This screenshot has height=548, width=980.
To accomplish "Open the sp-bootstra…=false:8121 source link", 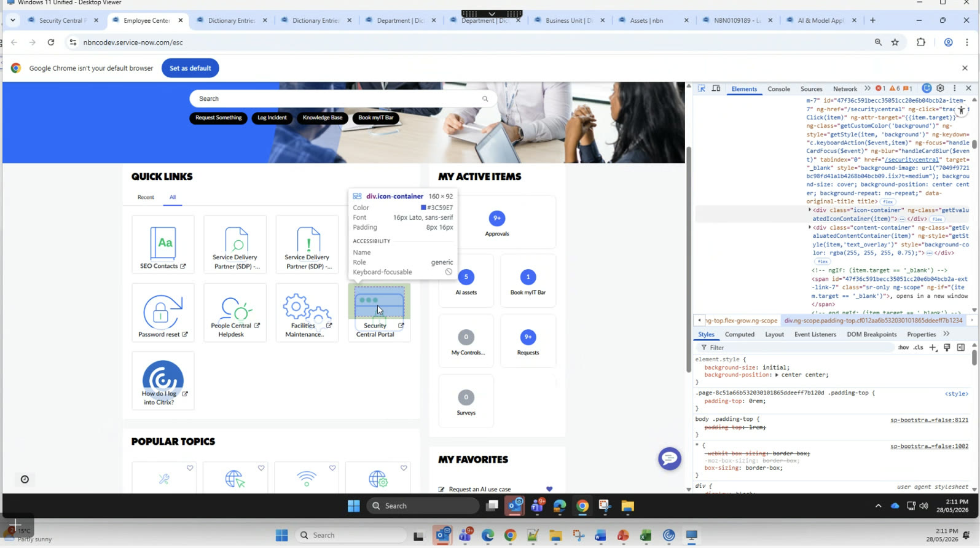I will [x=929, y=420].
